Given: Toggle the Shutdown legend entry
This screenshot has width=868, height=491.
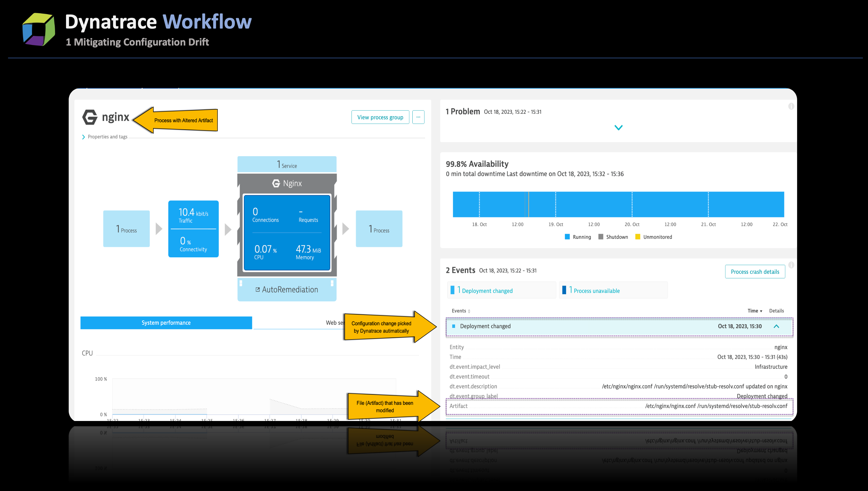Looking at the screenshot, I should pos(613,237).
